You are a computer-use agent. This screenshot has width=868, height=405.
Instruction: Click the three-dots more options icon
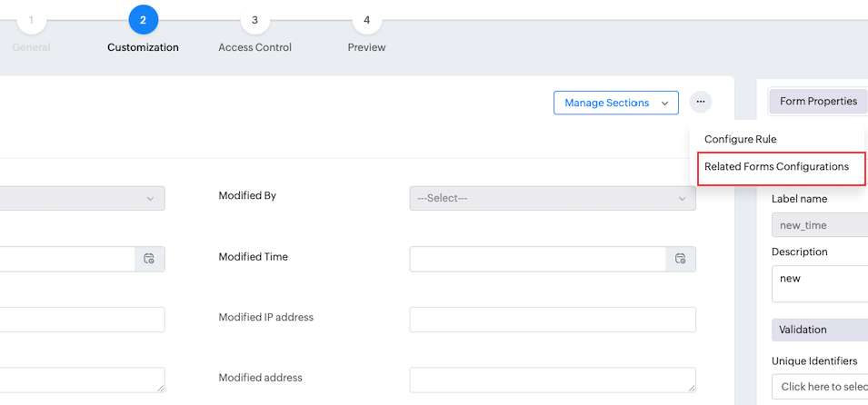coord(700,103)
